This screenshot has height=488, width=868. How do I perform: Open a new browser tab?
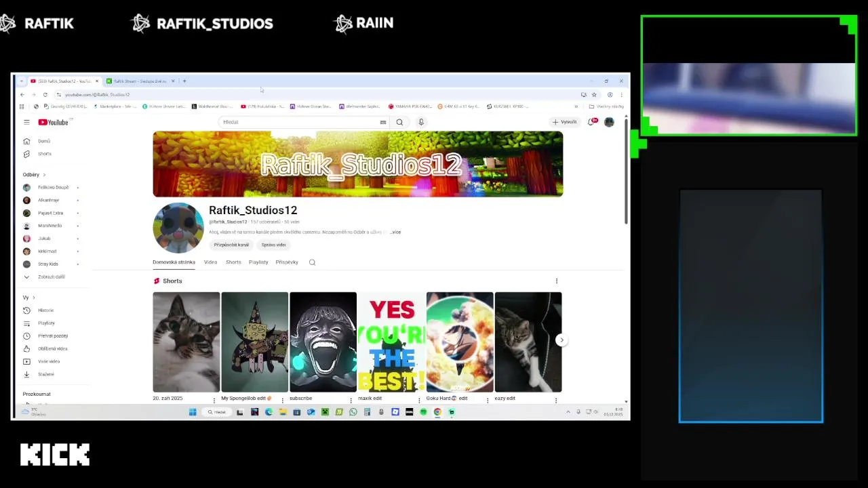pos(184,81)
